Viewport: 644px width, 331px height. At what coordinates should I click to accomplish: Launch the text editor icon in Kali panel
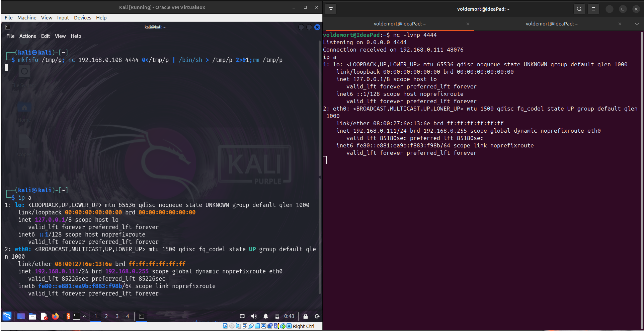point(44,316)
